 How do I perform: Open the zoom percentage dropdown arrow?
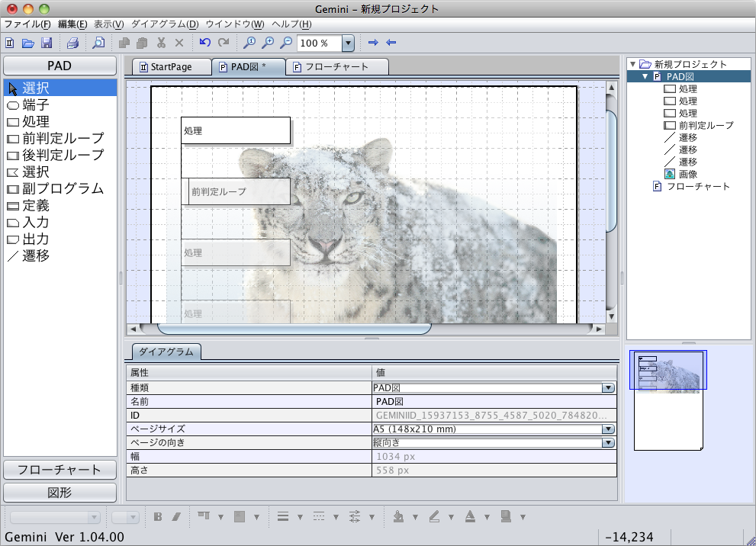pyautogui.click(x=348, y=43)
